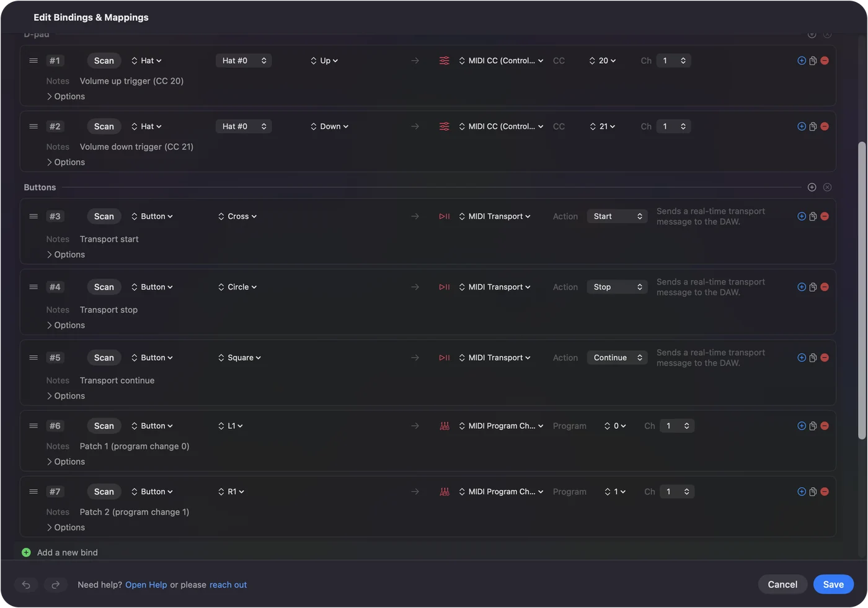The height and width of the screenshot is (608, 868).
Task: Click blue plus icon on bind #6
Action: [802, 426]
